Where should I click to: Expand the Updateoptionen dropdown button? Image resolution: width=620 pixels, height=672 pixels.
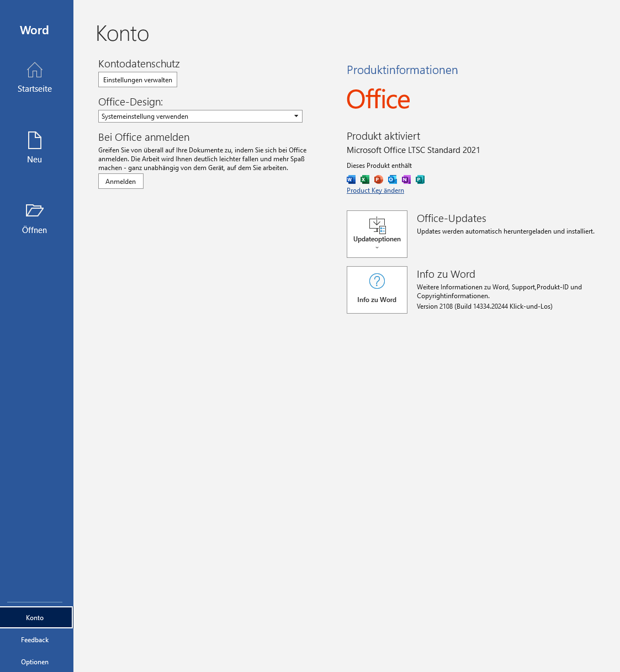tap(377, 234)
